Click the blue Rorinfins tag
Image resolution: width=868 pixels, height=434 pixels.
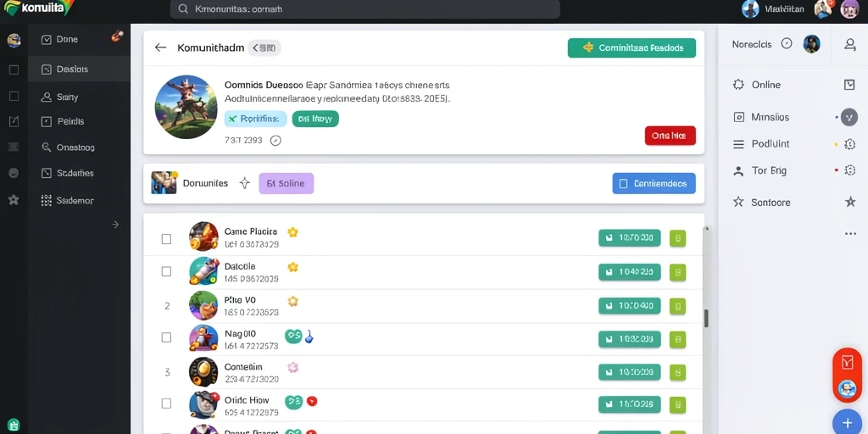point(255,119)
